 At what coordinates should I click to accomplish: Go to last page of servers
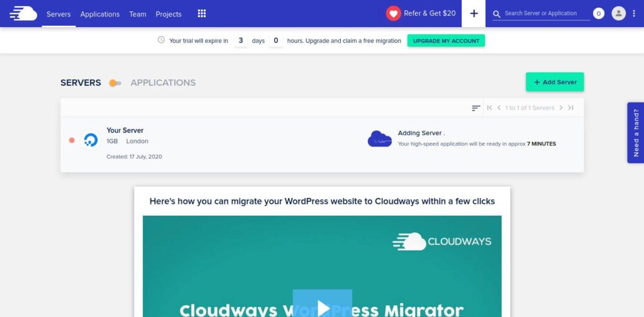(x=570, y=108)
